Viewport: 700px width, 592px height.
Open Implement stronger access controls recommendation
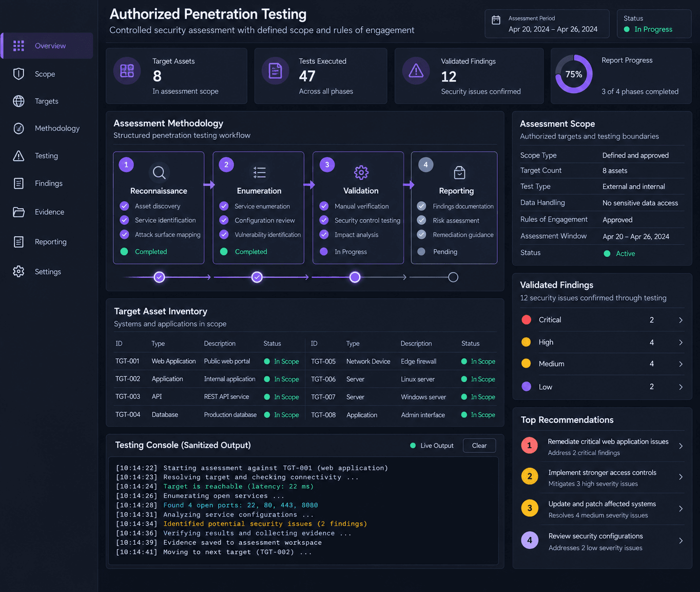(x=602, y=478)
